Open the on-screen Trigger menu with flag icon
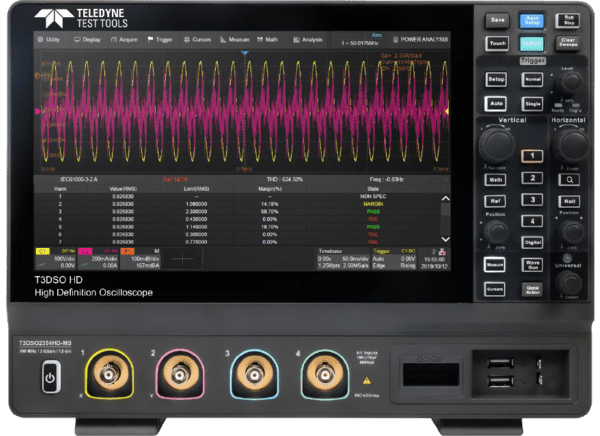The height and width of the screenshot is (436, 600). (x=160, y=39)
